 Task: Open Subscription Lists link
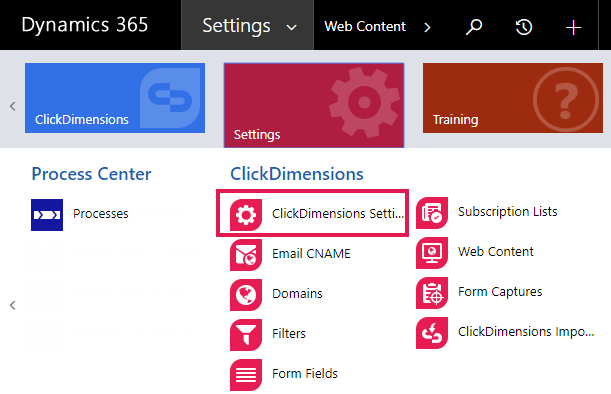pyautogui.click(x=507, y=212)
